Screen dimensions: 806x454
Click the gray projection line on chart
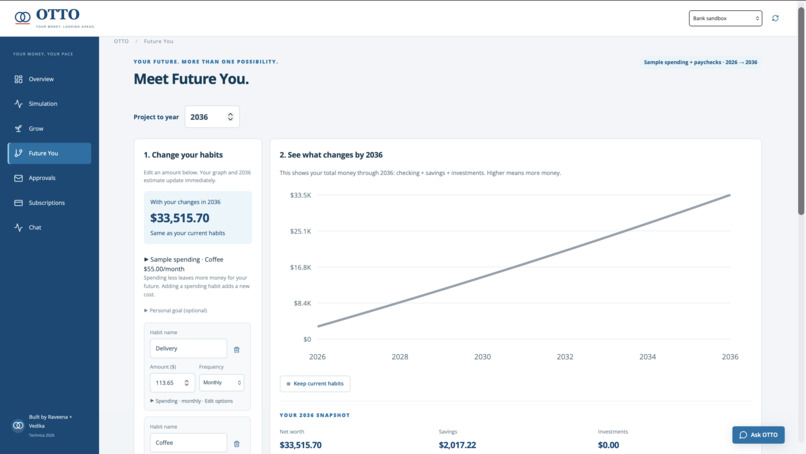524,261
